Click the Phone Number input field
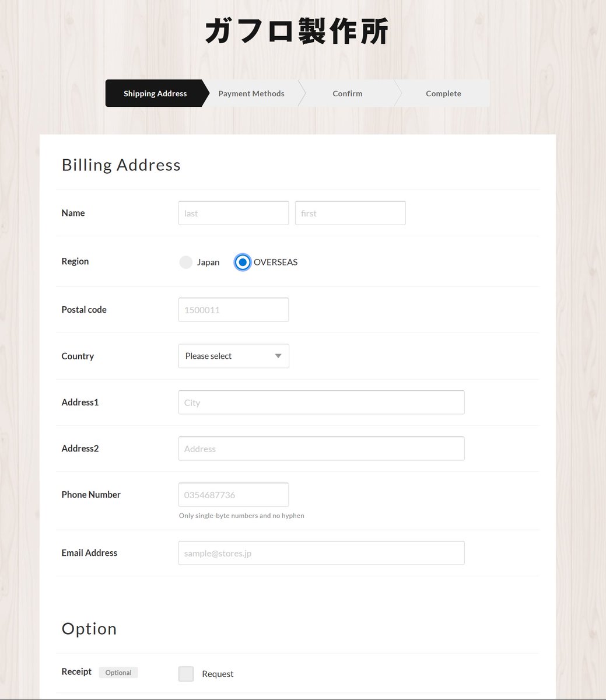This screenshot has width=606, height=700. click(233, 495)
